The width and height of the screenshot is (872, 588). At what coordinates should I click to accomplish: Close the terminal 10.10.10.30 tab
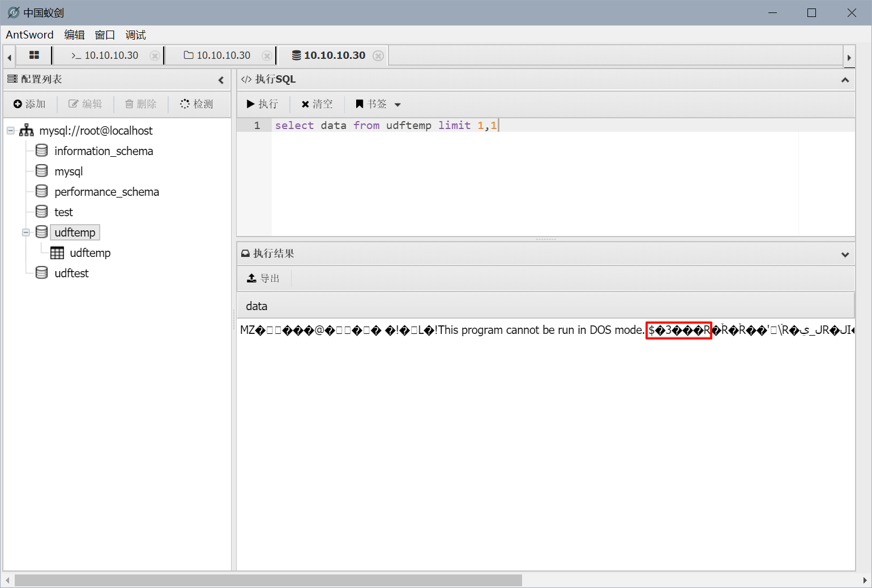[154, 55]
